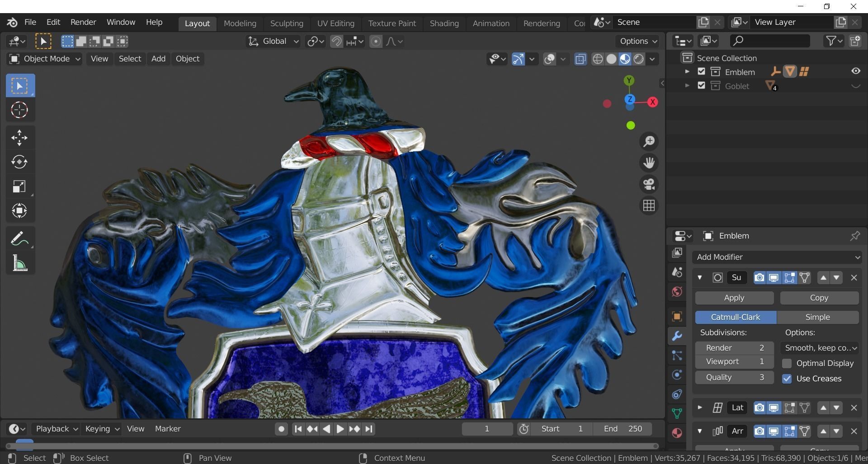Uncheck Use Creases option
The width and height of the screenshot is (868, 464).
787,379
